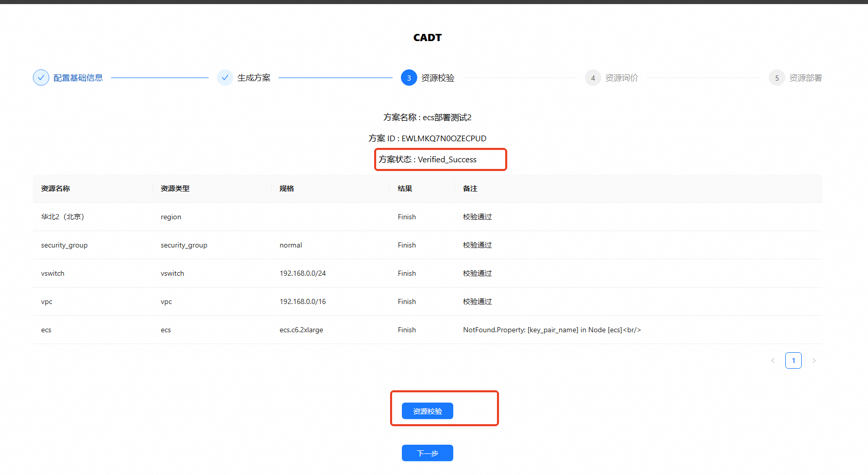Select page 1 in the pagination

pos(793,360)
